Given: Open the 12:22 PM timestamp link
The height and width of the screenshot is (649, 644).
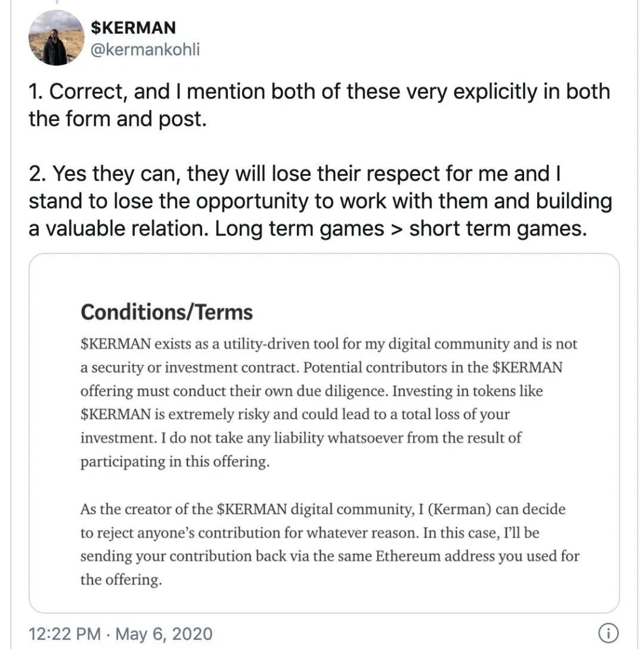Looking at the screenshot, I should [x=64, y=634].
